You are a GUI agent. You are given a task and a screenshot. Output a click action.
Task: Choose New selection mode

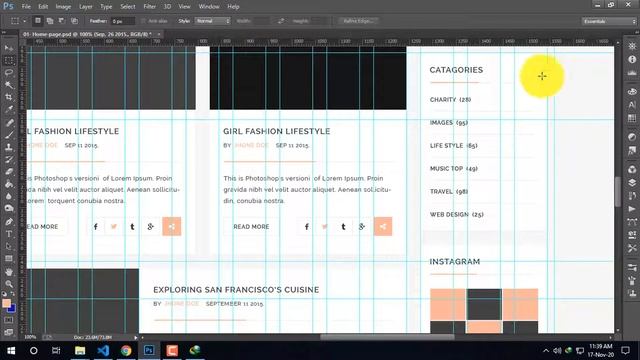pos(38,21)
